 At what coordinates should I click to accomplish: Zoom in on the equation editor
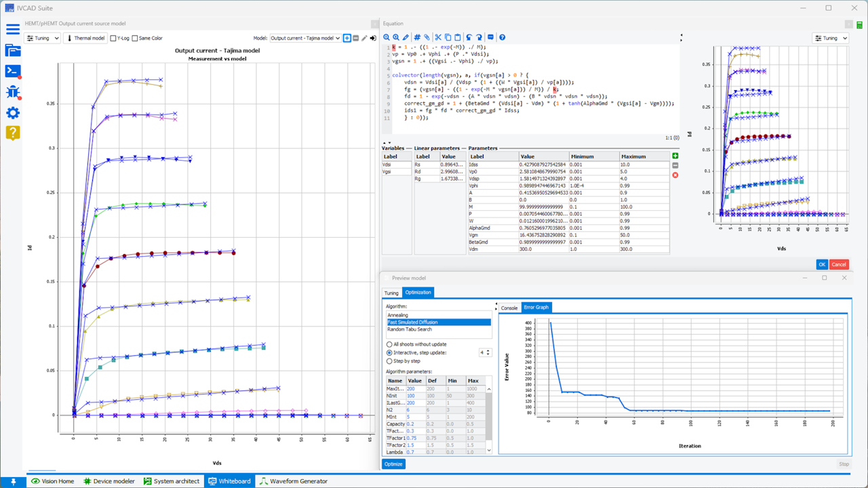click(x=387, y=37)
